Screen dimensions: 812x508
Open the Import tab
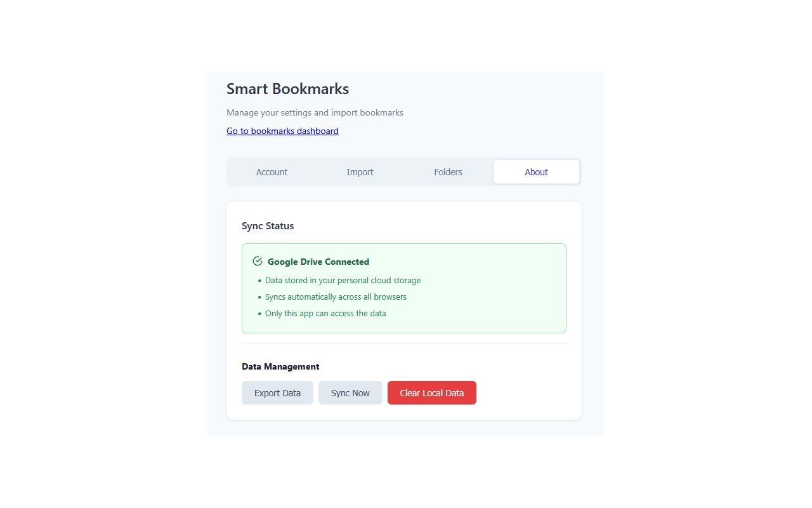point(360,172)
